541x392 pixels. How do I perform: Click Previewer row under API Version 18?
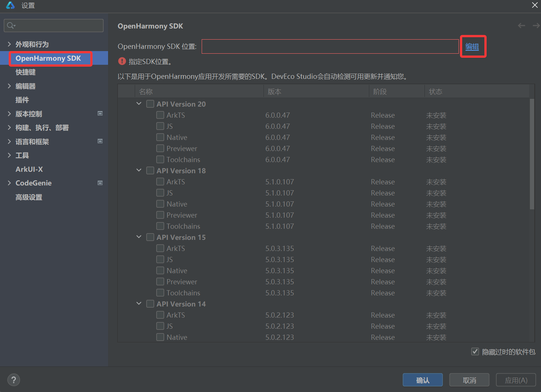(x=324, y=215)
